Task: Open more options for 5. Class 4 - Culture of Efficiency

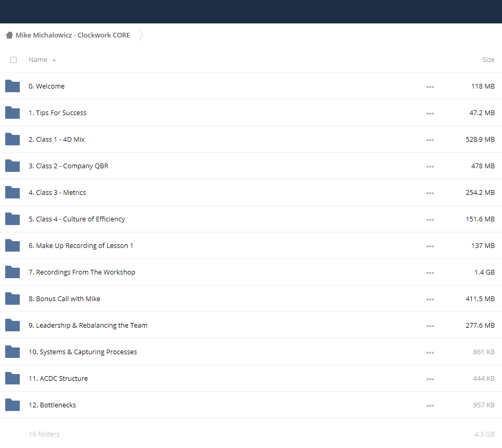Action: coord(430,220)
